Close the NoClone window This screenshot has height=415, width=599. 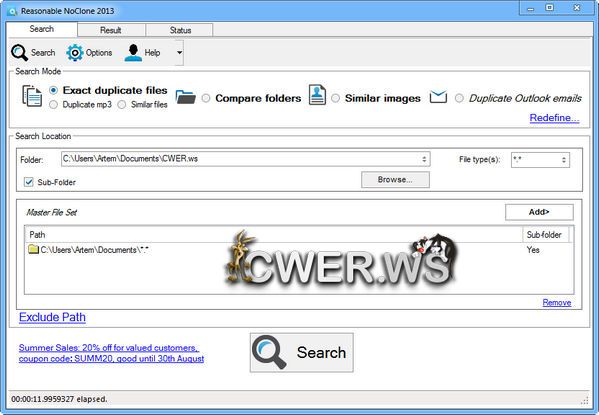[x=576, y=8]
